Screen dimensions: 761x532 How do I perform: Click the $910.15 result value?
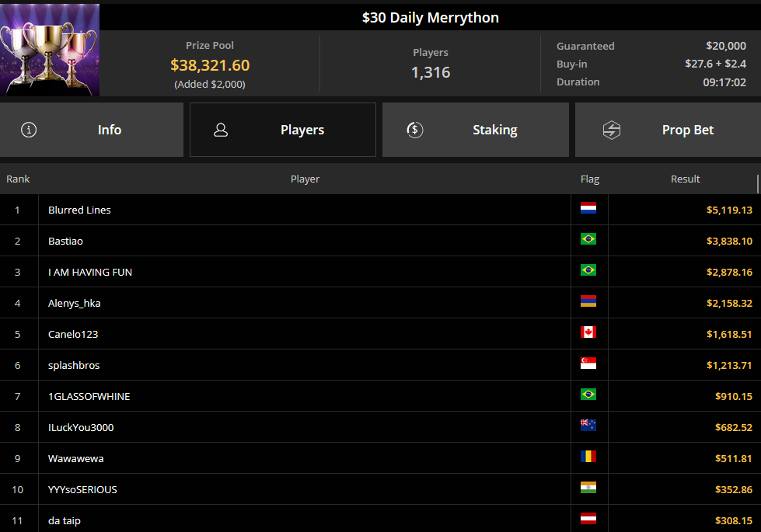(x=734, y=396)
